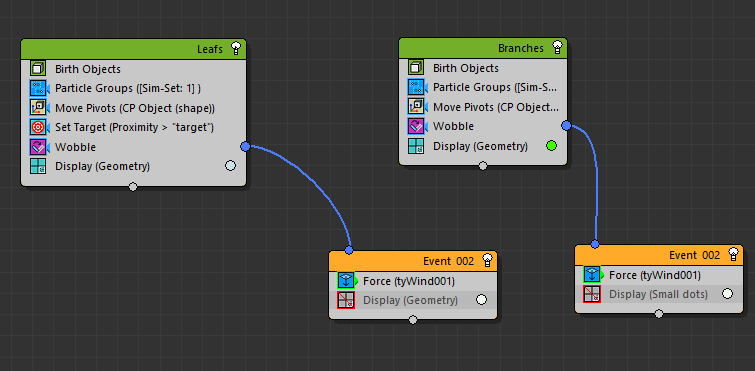The width and height of the screenshot is (755, 371).
Task: Click bottom connector of Event 002 with Small dots
Action: click(659, 314)
